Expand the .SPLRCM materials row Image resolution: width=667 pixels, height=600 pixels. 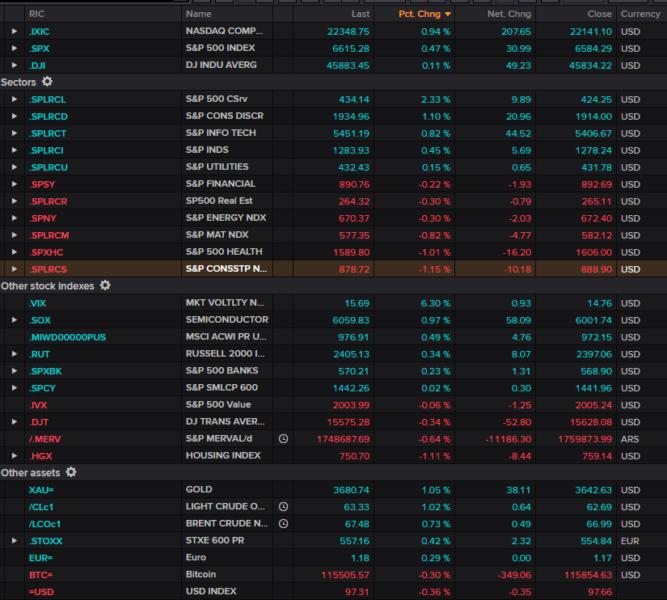pos(14,235)
